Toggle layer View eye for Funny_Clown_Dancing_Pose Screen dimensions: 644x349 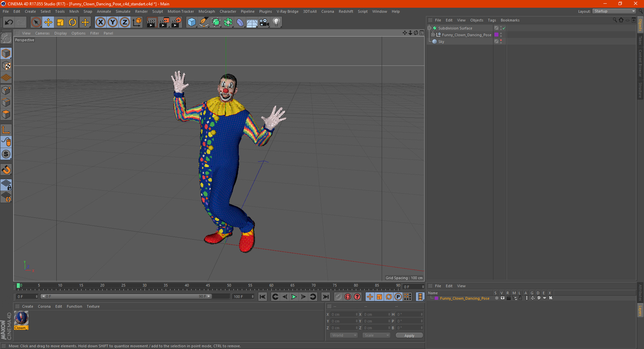tap(502, 298)
